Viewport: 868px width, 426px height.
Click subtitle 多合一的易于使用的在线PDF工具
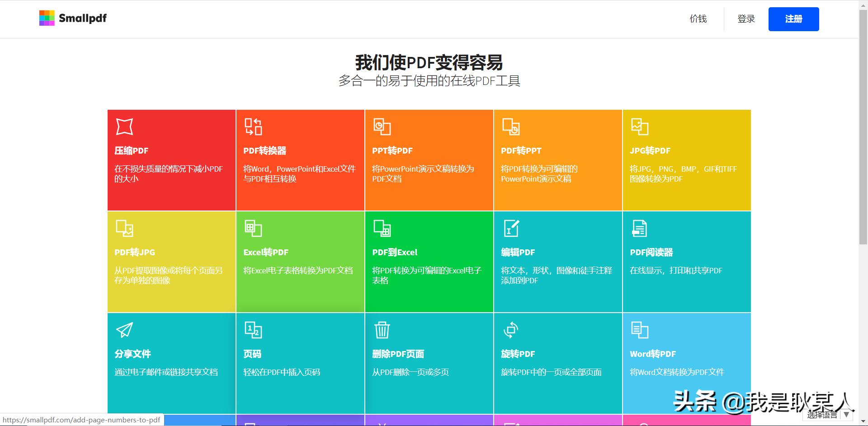429,81
